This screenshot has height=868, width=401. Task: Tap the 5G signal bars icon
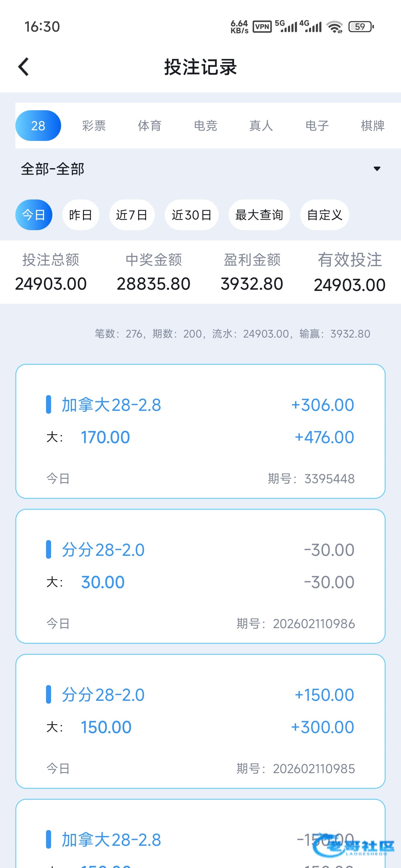(286, 27)
